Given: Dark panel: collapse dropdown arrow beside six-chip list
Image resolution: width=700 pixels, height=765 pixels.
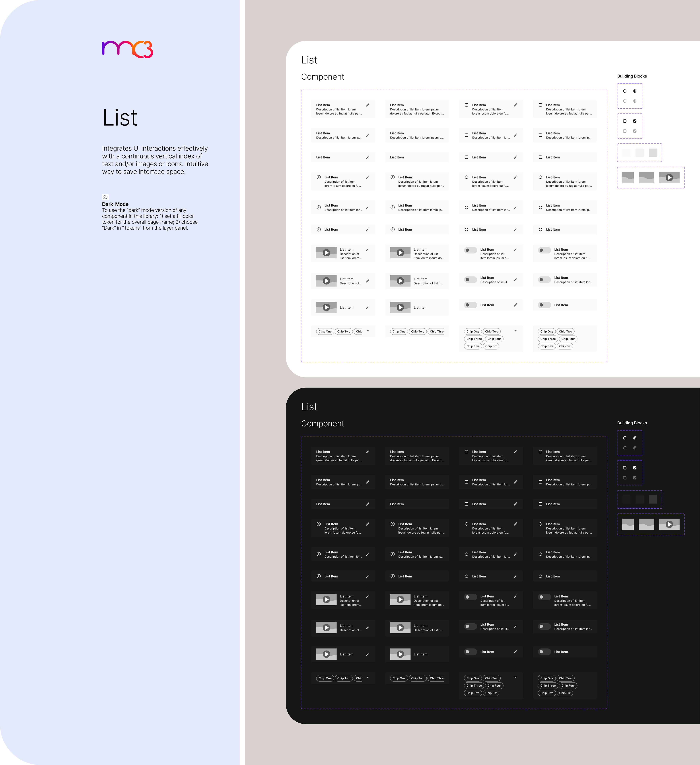Looking at the screenshot, I should pos(516,678).
